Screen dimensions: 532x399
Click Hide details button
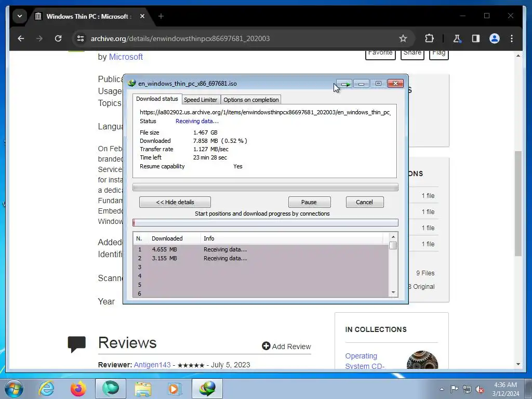click(x=175, y=202)
